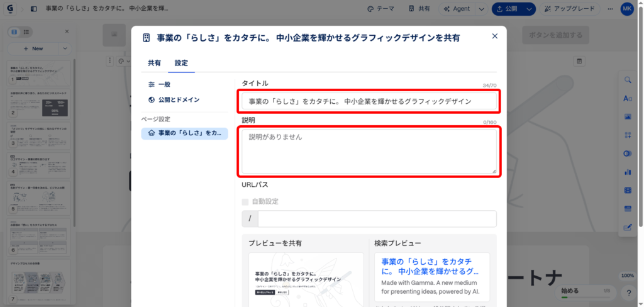The width and height of the screenshot is (644, 307).
Task: Open the MK user avatar menu
Action: point(627,9)
